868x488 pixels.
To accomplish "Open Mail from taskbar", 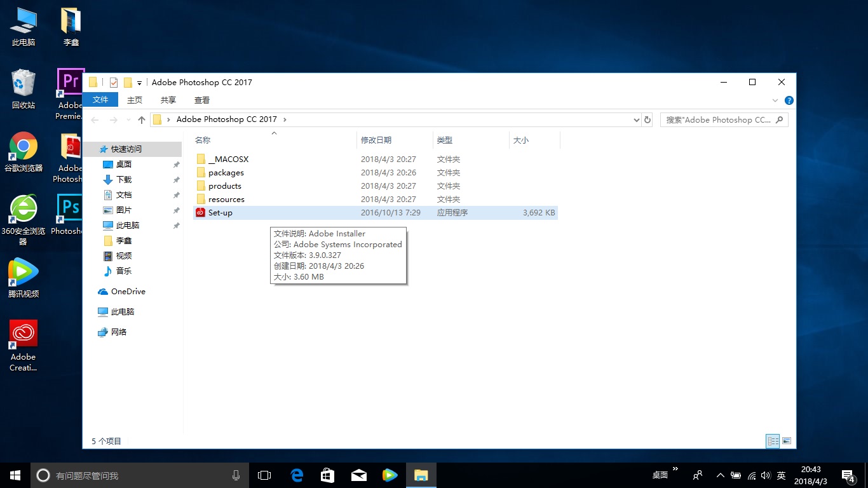I will coord(358,475).
